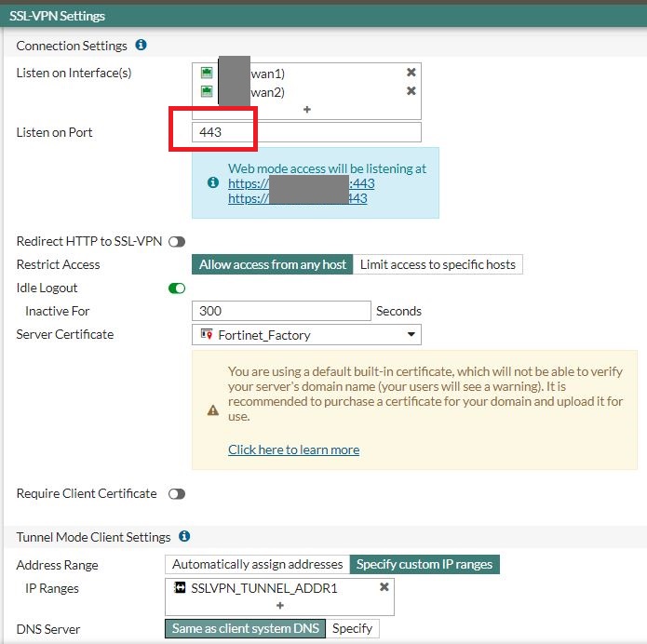Screen dimensions: 647x644
Task: Click the SSLVPN_TUNNEL_ADDR1 address icon
Action: (x=180, y=587)
